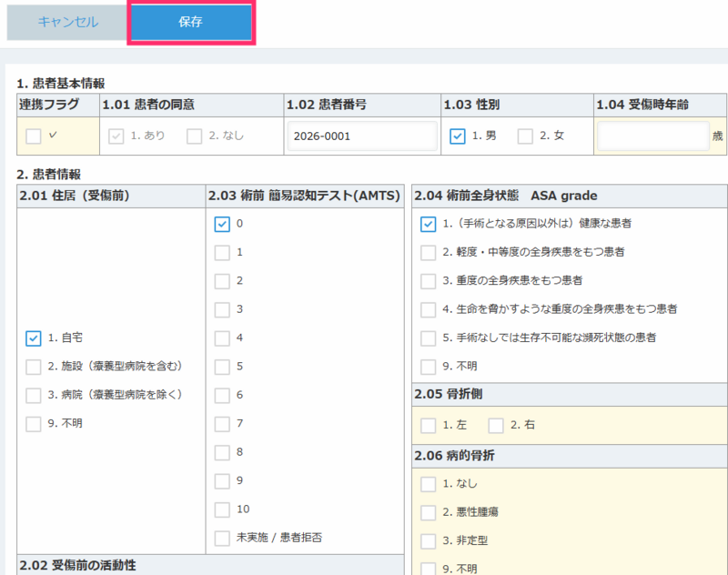The image size is (728, 575).
Task: Check 1. あり for 患者の同意
Action: coord(116,136)
